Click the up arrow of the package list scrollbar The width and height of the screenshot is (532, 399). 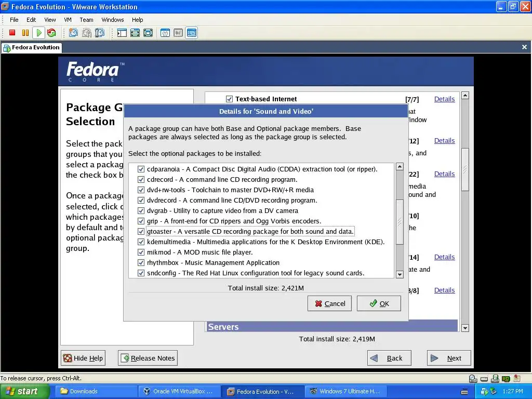[400, 167]
